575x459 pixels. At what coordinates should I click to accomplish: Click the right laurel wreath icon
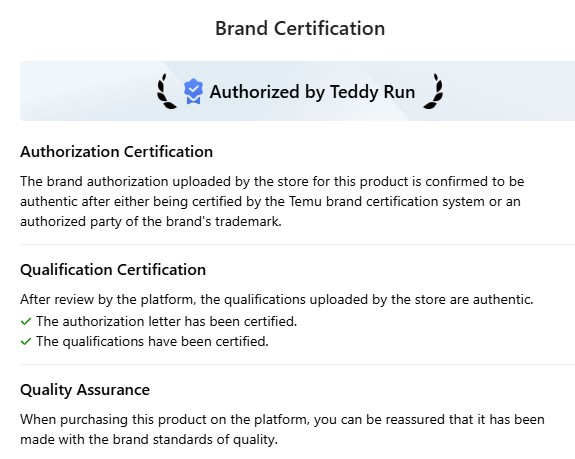pyautogui.click(x=433, y=91)
